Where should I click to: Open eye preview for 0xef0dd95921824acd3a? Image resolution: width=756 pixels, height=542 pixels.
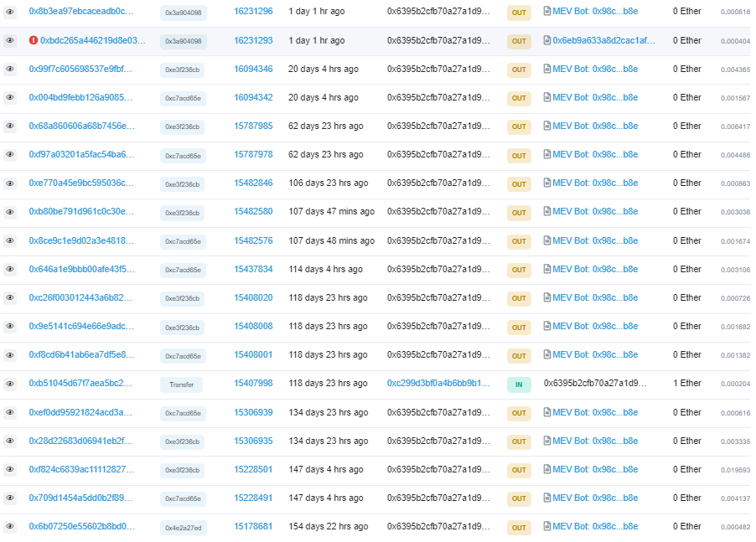point(10,412)
